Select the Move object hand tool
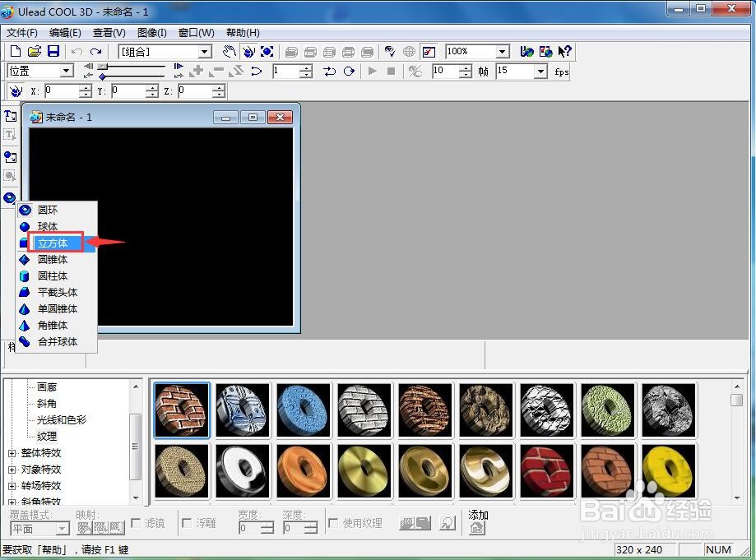 coord(229,51)
